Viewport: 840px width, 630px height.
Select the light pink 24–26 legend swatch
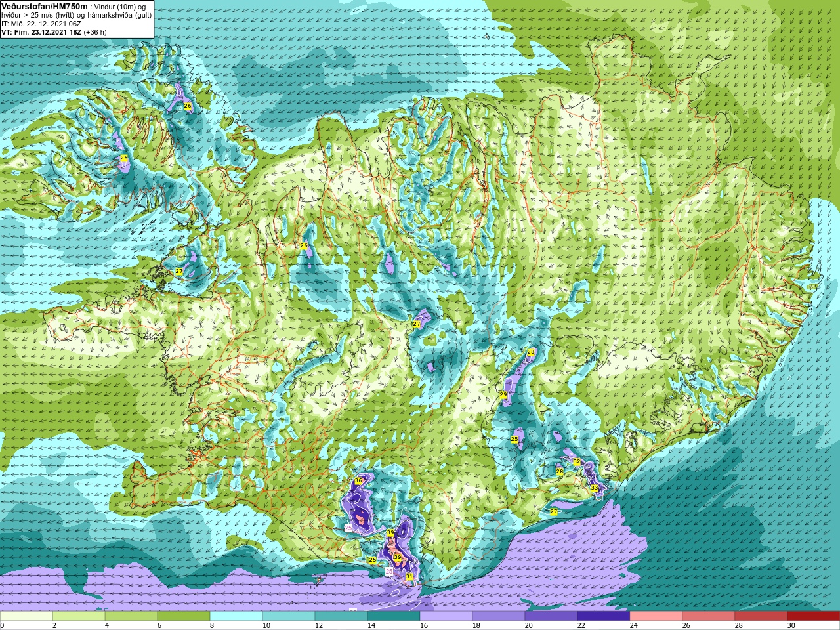pyautogui.click(x=656, y=616)
